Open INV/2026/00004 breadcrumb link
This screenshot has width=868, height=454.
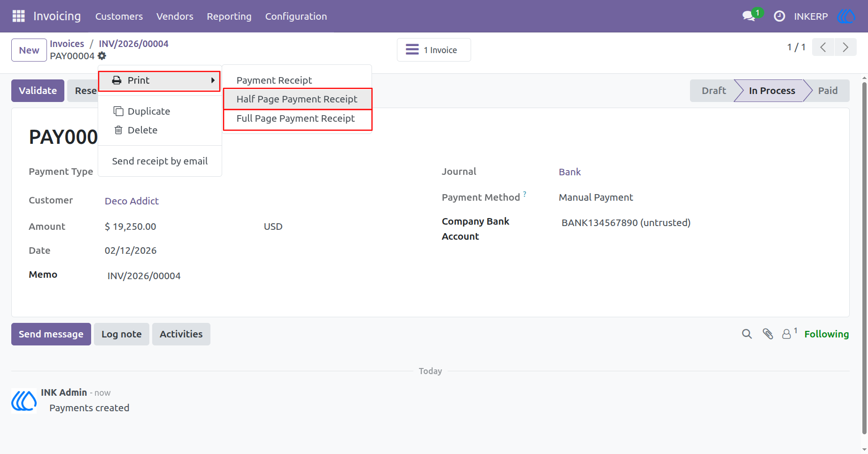(x=133, y=44)
